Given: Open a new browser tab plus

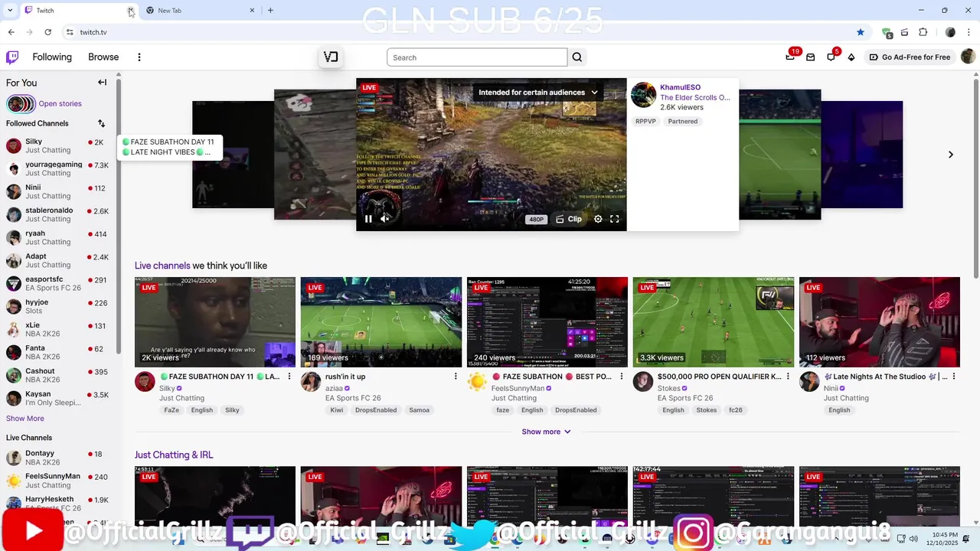Looking at the screenshot, I should (x=270, y=11).
